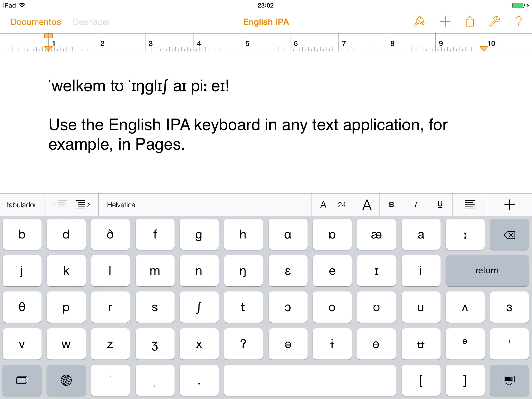532x399 pixels.
Task: Tap the æ (ash) key
Action: [x=376, y=235]
